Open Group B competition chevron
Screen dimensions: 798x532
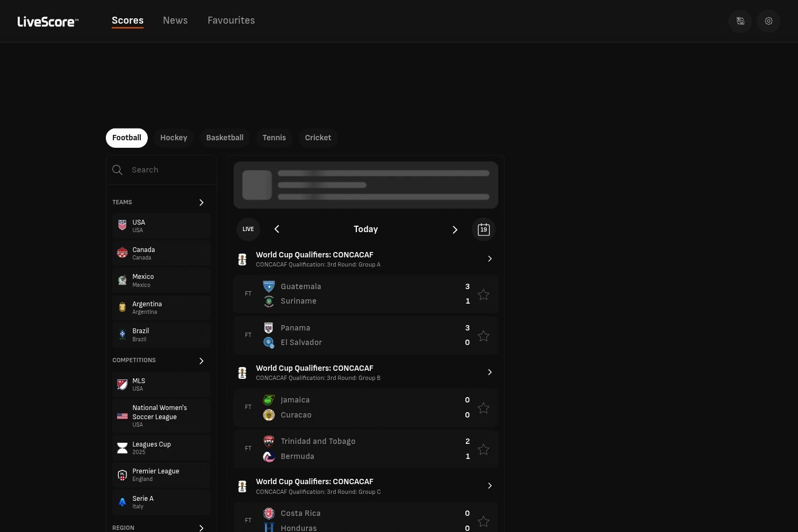click(490, 372)
